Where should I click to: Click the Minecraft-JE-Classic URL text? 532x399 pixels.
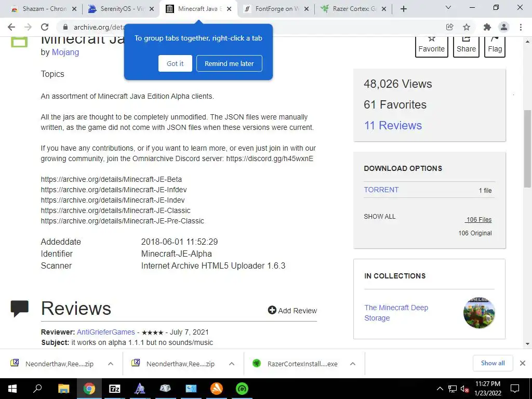115,210
